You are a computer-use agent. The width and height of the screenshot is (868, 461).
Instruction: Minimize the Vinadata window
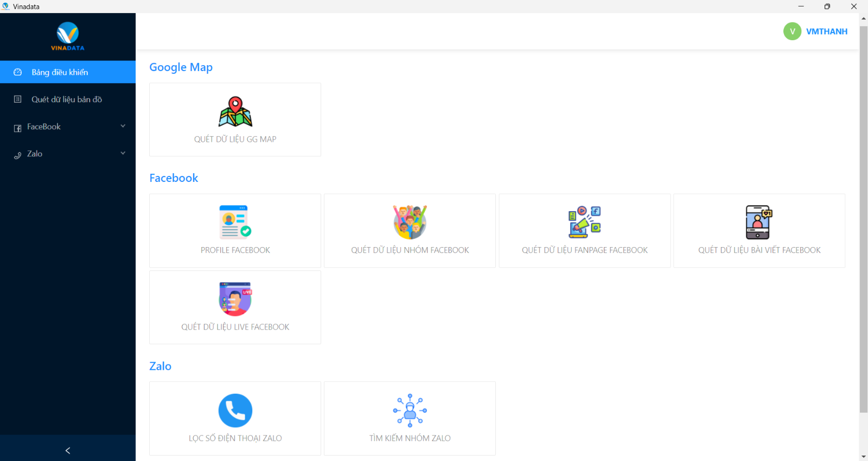coord(801,7)
